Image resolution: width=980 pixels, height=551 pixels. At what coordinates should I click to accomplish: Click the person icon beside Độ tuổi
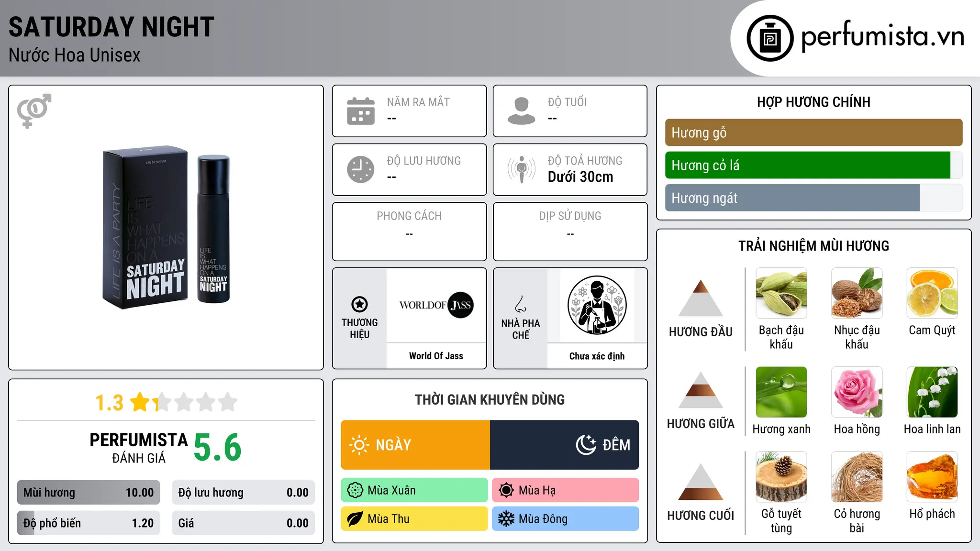pyautogui.click(x=521, y=111)
